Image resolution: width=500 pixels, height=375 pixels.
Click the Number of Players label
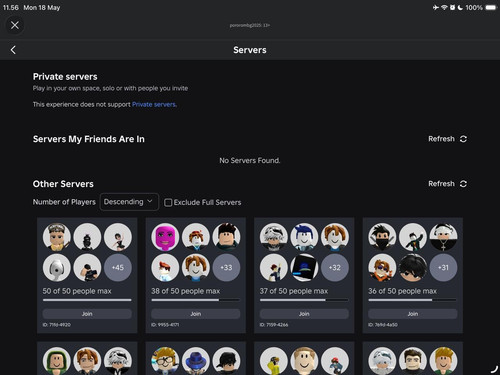pos(64,202)
